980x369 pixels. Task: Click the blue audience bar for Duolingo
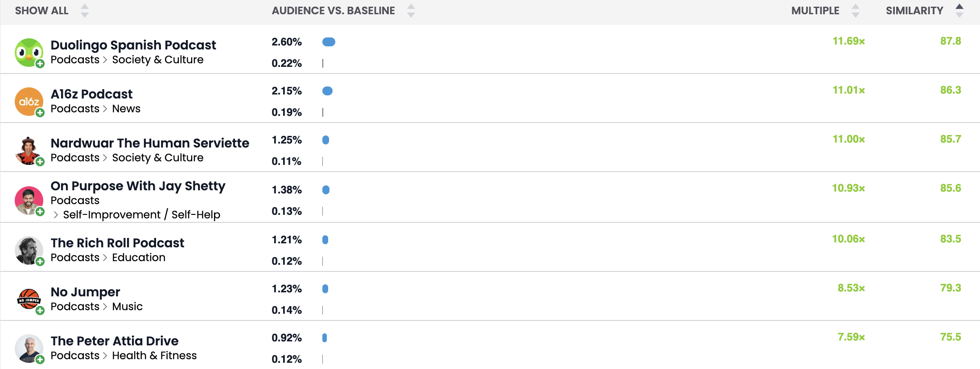(329, 42)
